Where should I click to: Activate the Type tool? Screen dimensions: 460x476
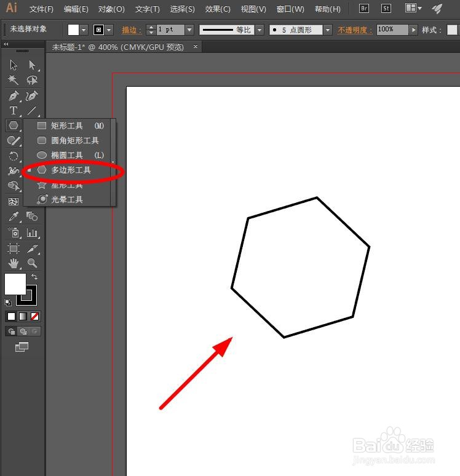pyautogui.click(x=14, y=111)
